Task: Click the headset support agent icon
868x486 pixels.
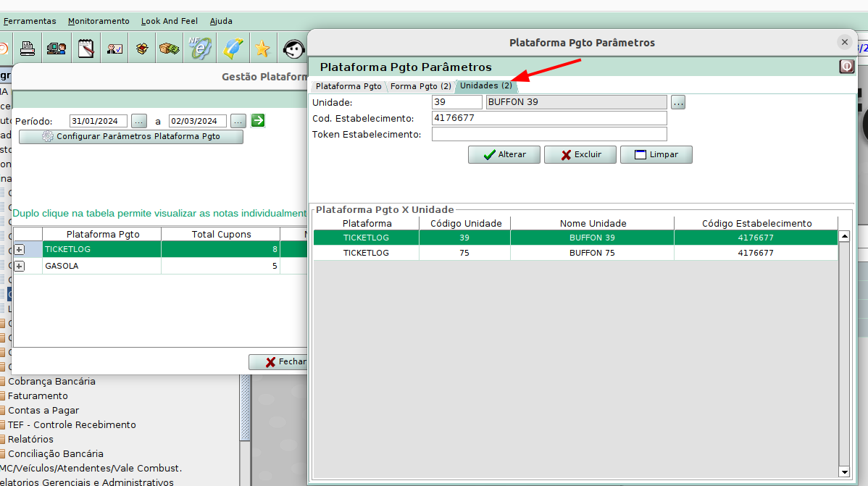Action: coord(293,49)
